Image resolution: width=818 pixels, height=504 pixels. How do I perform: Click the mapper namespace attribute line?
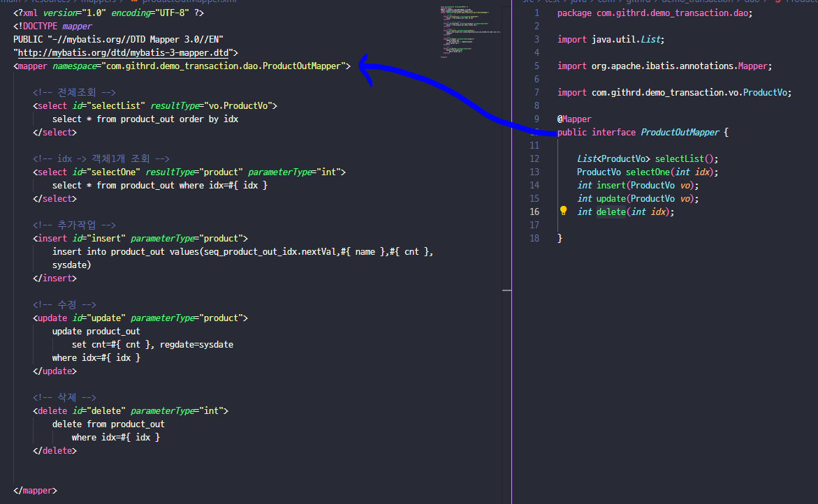182,66
